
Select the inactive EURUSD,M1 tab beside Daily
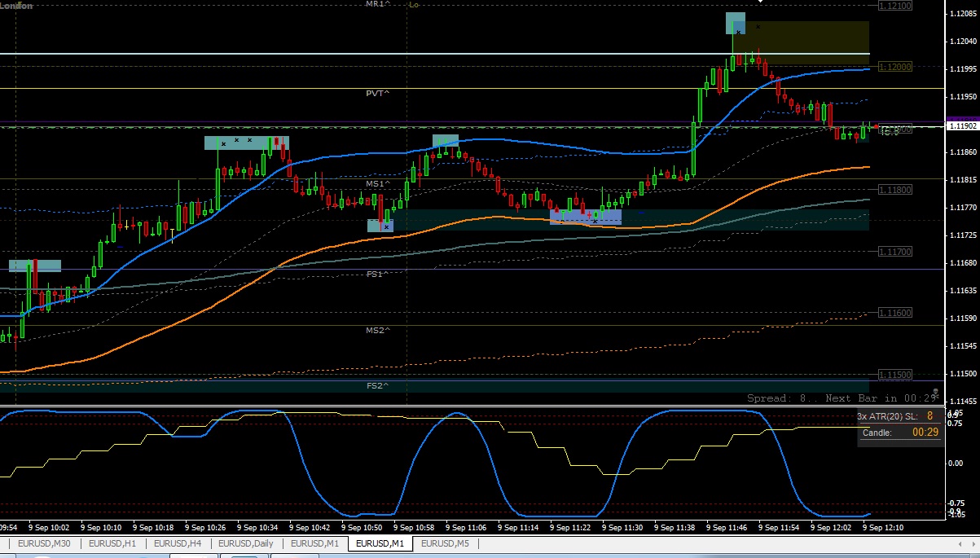(314, 543)
